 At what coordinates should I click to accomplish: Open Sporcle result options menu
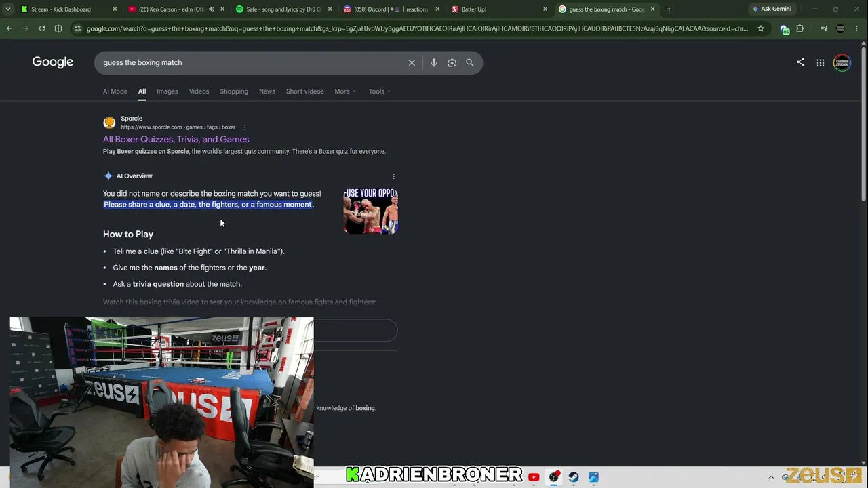[x=245, y=127]
